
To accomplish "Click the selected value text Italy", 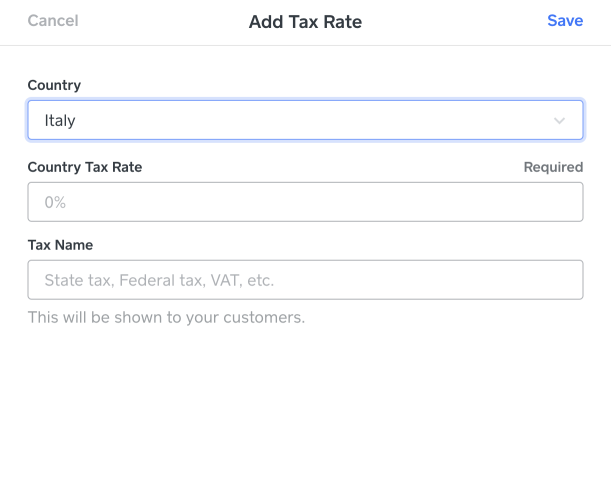I will (60, 121).
